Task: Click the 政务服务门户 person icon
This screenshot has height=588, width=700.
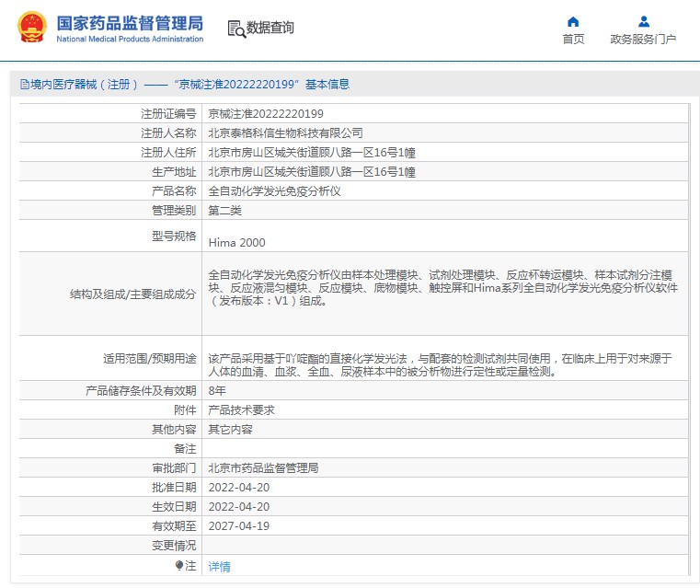Action: point(643,21)
